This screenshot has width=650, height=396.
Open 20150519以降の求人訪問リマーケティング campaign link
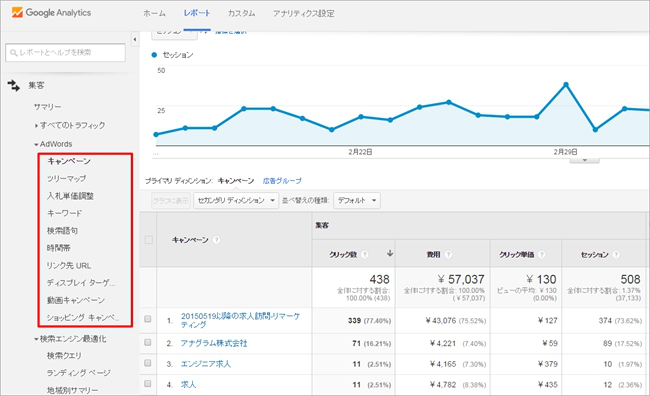(240, 320)
